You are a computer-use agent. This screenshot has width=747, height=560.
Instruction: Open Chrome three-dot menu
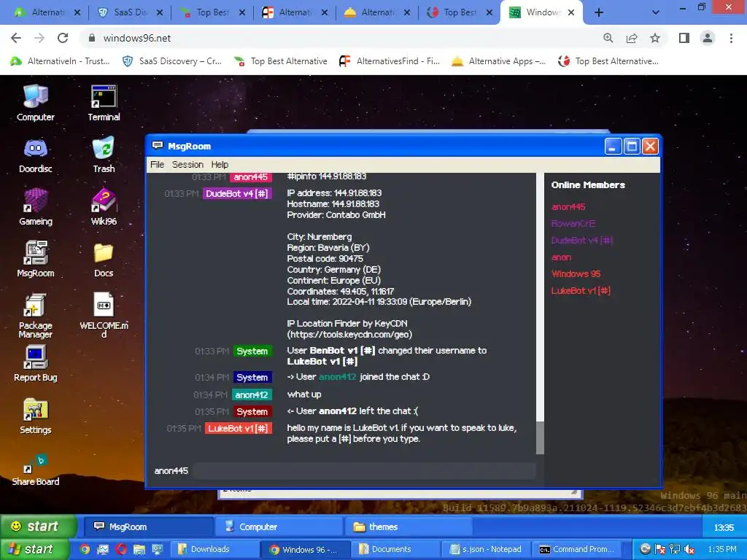731,38
